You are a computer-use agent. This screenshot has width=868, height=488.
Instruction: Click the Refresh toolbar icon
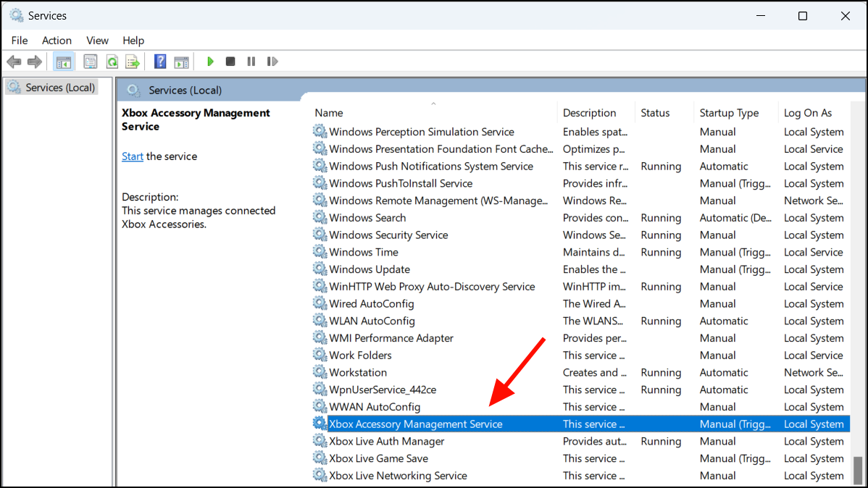click(112, 62)
